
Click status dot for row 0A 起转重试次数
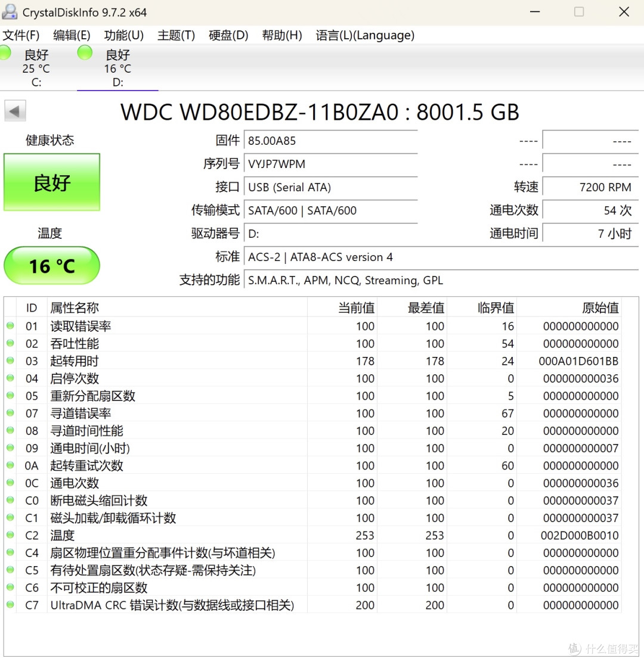[10, 465]
